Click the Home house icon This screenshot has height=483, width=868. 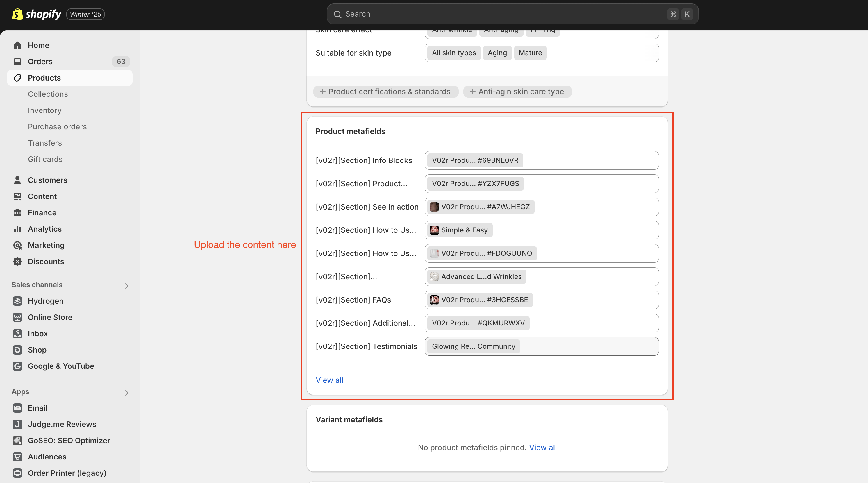pyautogui.click(x=17, y=45)
